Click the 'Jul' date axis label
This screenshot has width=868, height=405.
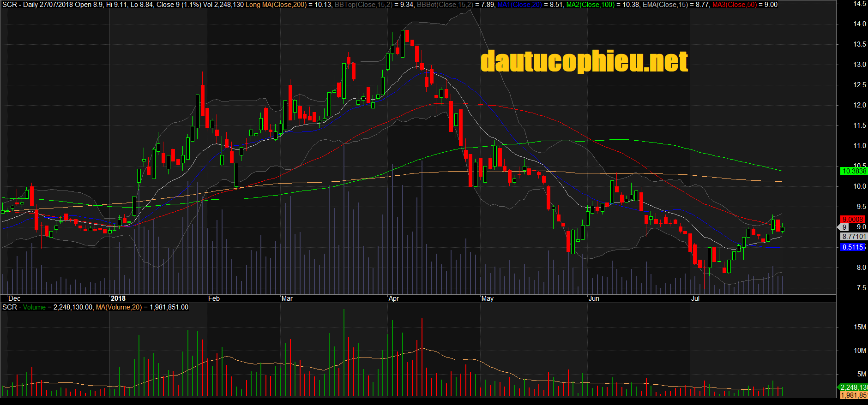coord(695,298)
